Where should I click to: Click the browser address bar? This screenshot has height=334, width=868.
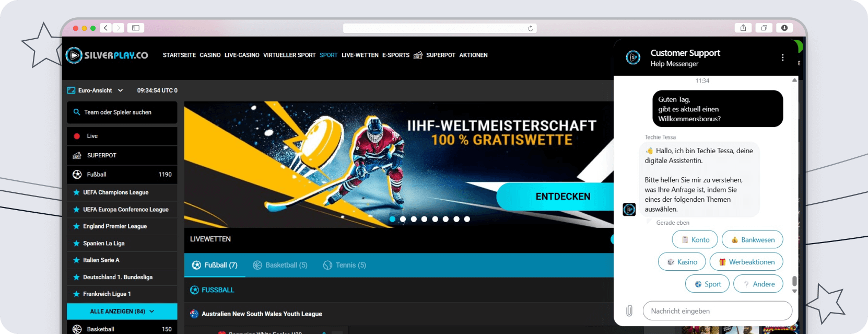pos(440,28)
